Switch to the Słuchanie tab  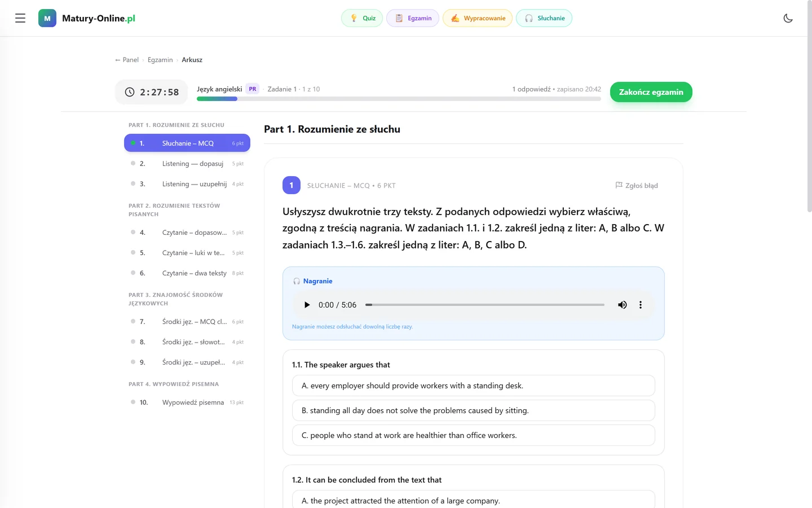[544, 18]
